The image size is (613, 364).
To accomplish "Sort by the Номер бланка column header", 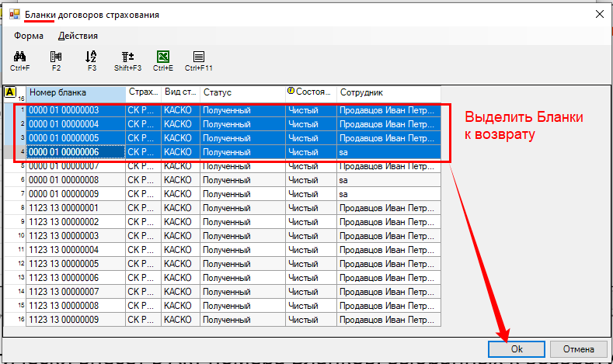I will coord(75,93).
